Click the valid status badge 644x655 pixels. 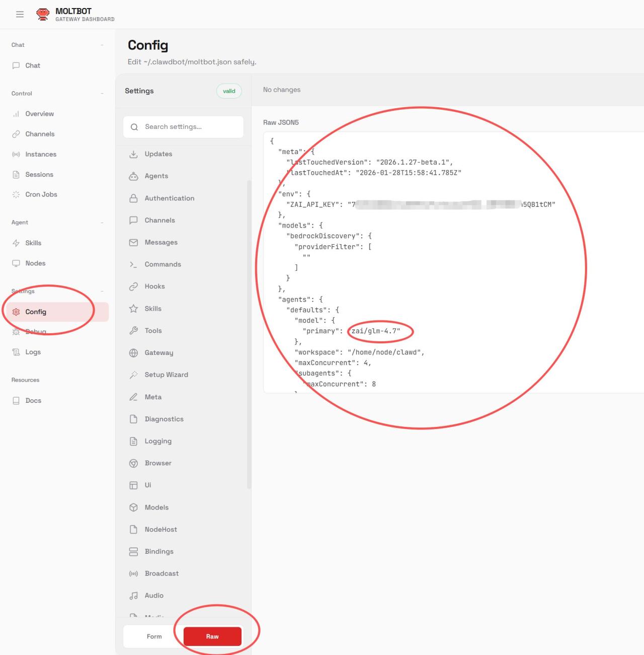coord(229,91)
